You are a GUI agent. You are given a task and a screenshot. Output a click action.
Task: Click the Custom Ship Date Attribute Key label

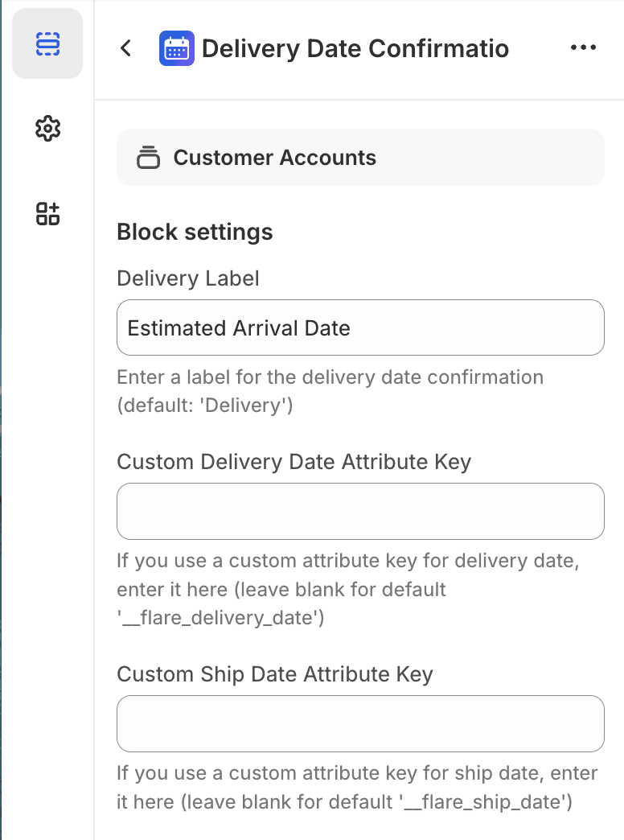point(274,674)
